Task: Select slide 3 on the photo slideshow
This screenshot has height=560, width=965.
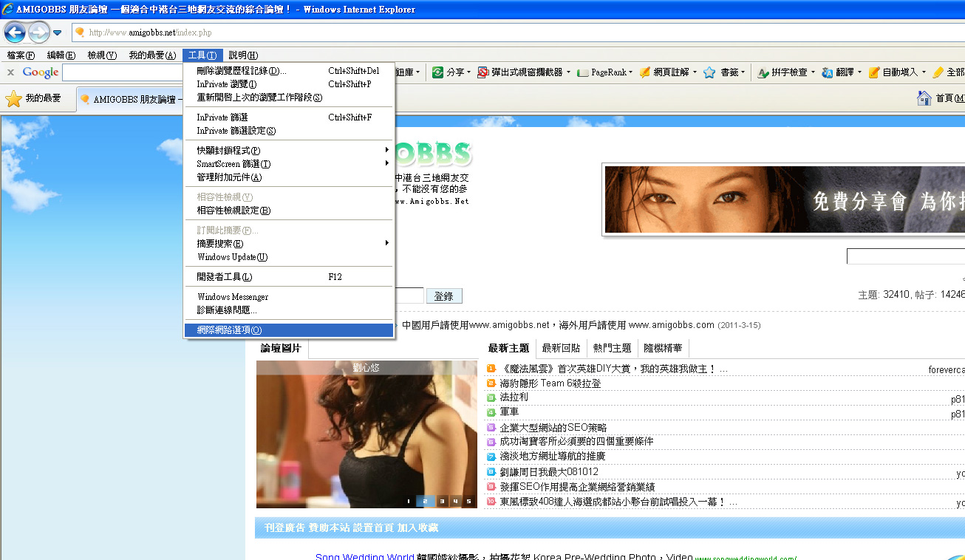Action: (442, 501)
